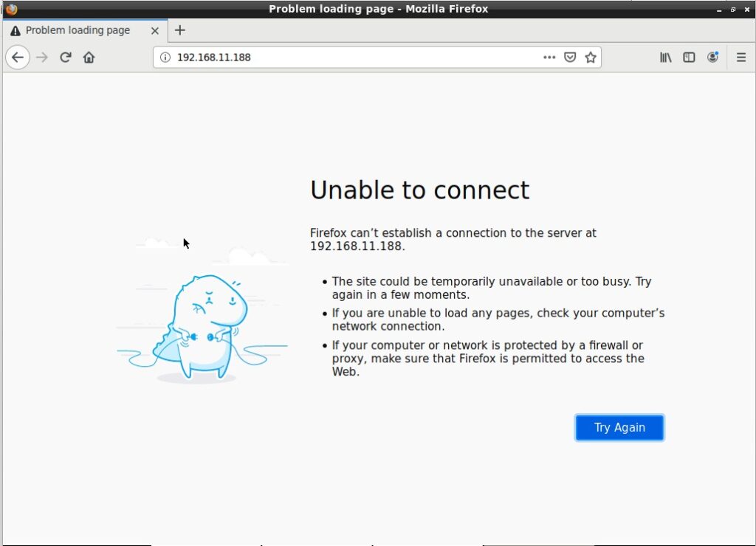
Task: Open the hamburger application menu
Action: [x=741, y=58]
